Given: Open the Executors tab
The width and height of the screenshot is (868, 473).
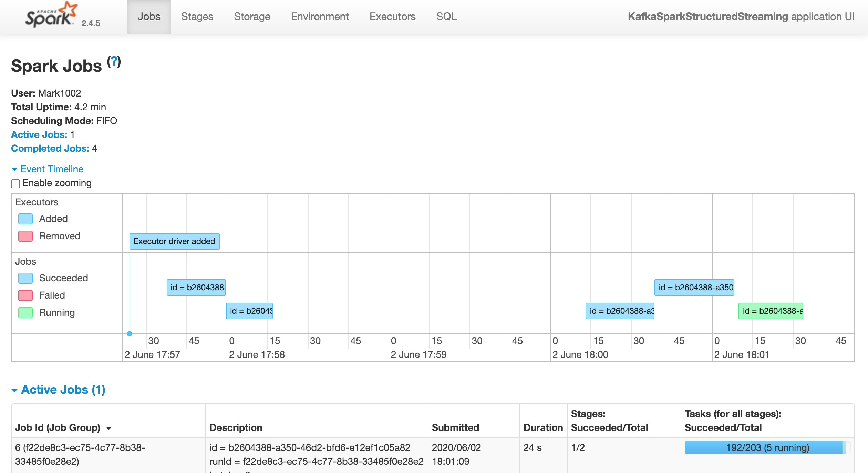Looking at the screenshot, I should 392,17.
